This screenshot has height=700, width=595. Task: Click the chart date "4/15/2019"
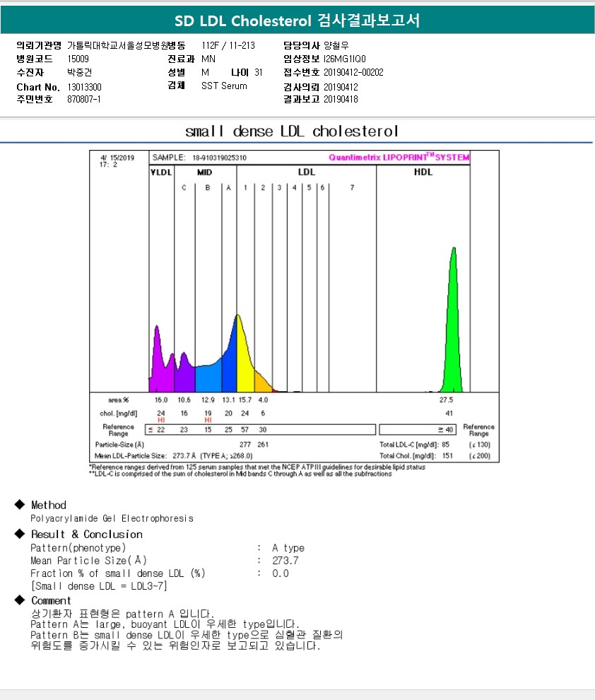117,158
